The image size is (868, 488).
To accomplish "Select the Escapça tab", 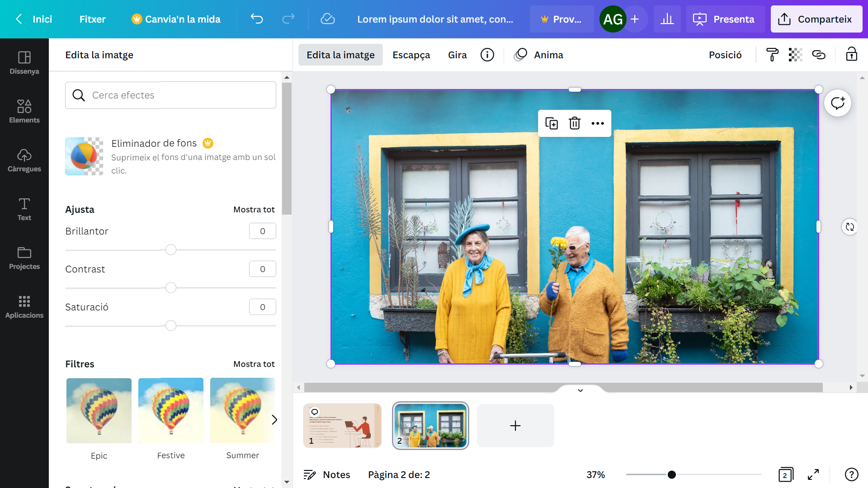I will pos(411,55).
